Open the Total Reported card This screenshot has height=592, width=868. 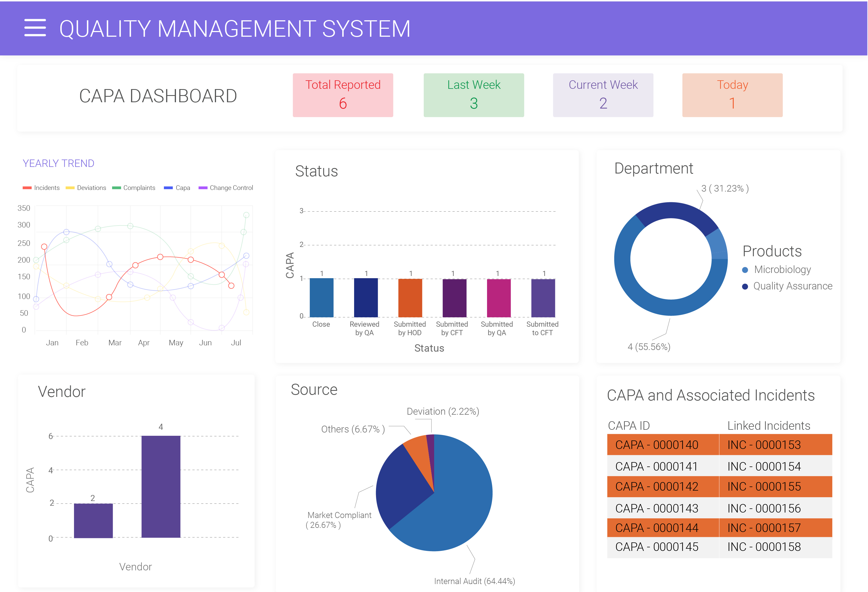pos(343,95)
